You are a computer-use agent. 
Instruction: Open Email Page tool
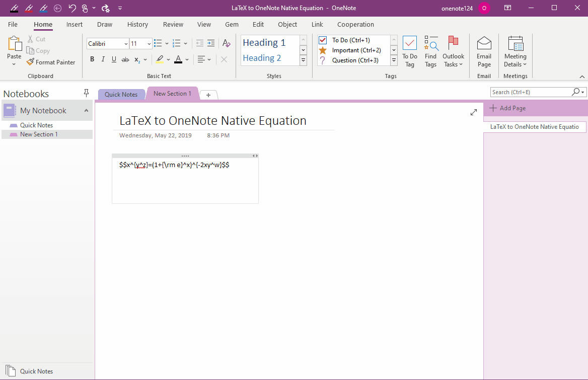(483, 50)
